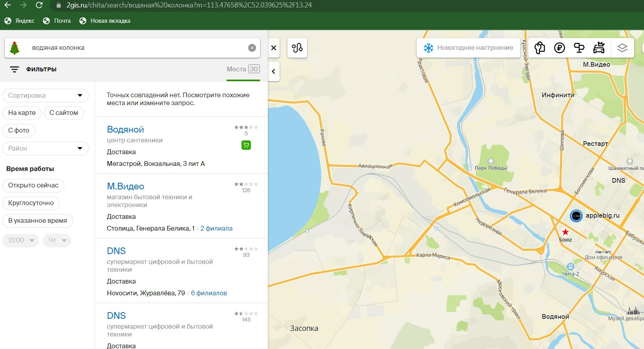Enable 'В указанное время' filter
644x349 pixels.
click(38, 221)
